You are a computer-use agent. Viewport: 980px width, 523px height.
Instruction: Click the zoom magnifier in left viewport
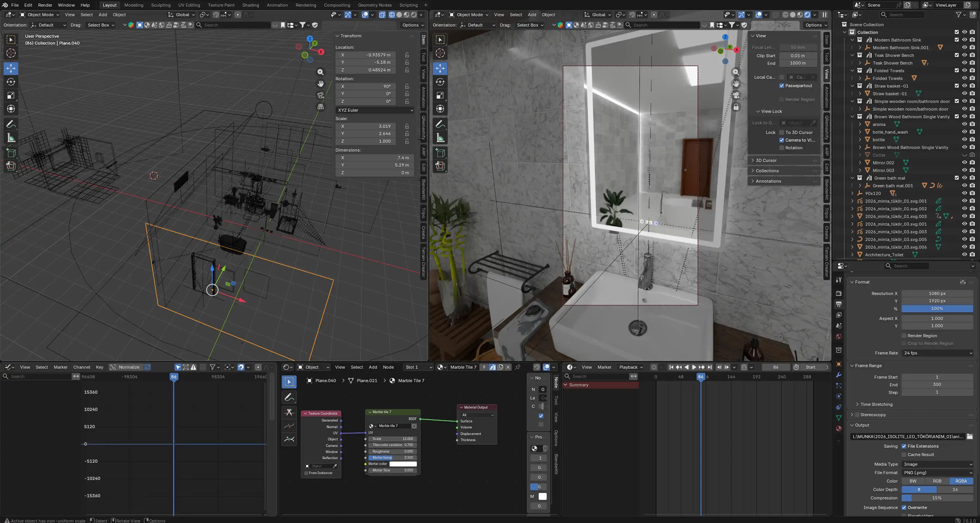coord(321,72)
